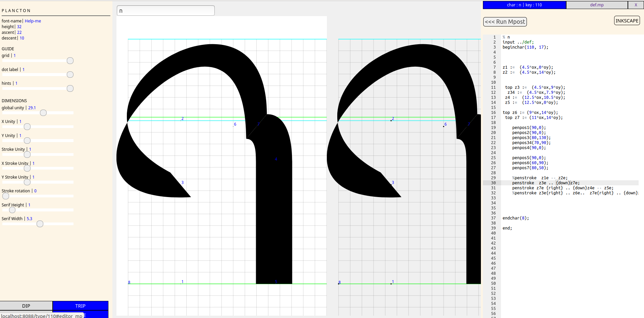
Task: Click the character input field containing 'n'
Action: tap(165, 11)
